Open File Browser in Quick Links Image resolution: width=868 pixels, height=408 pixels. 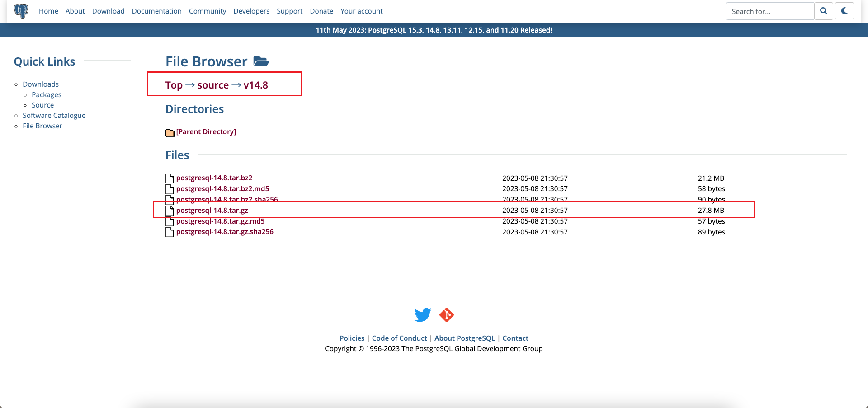click(x=42, y=126)
